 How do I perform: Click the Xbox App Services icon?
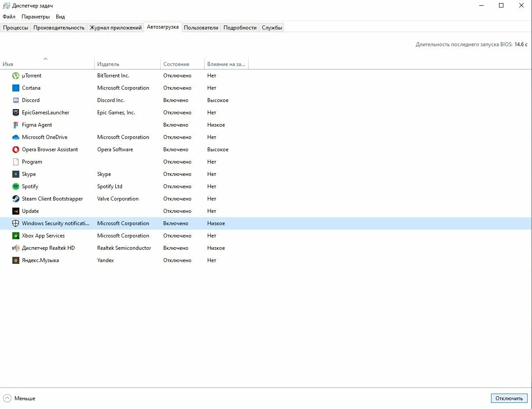(16, 236)
